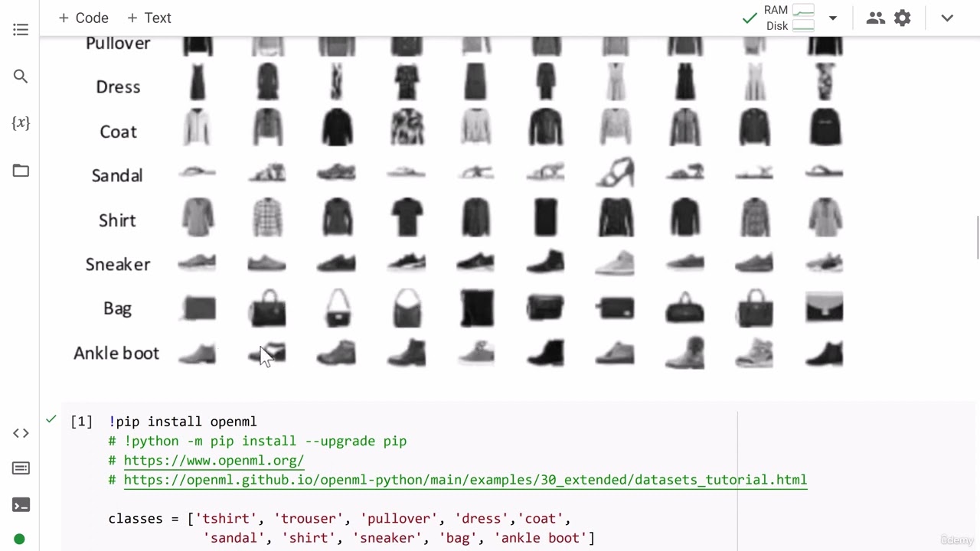Click the 'Ankle boot' row label
980x551 pixels.
coord(116,354)
